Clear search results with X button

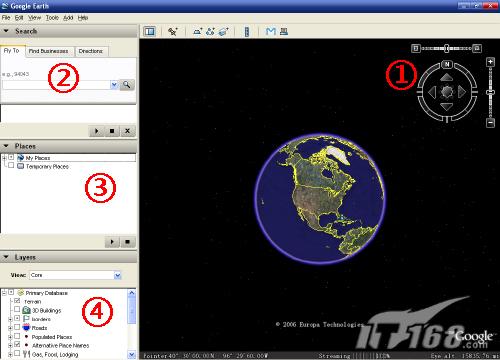coord(127,131)
